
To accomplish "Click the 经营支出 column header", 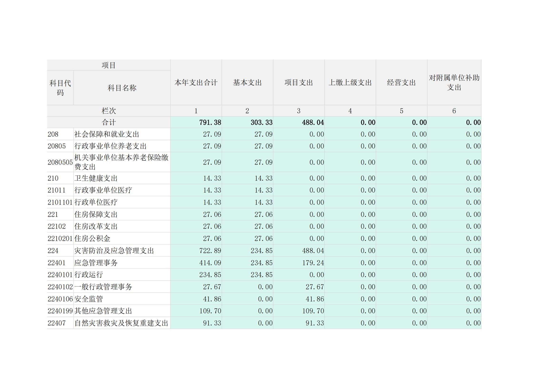I will tap(401, 82).
